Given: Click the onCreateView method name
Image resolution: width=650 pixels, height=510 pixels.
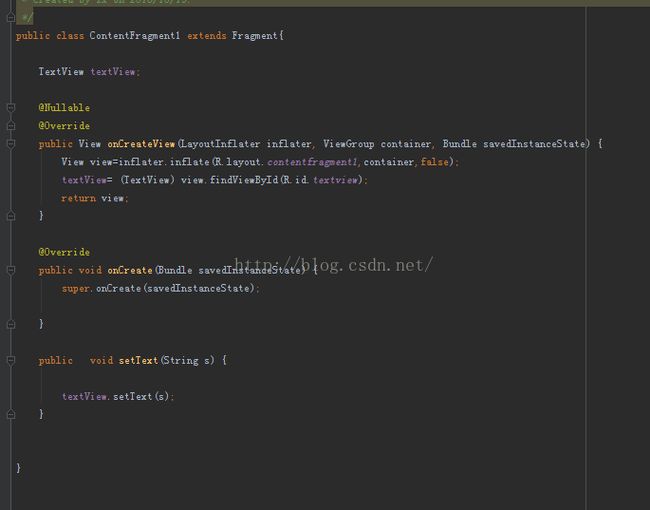Looking at the screenshot, I should [141, 144].
